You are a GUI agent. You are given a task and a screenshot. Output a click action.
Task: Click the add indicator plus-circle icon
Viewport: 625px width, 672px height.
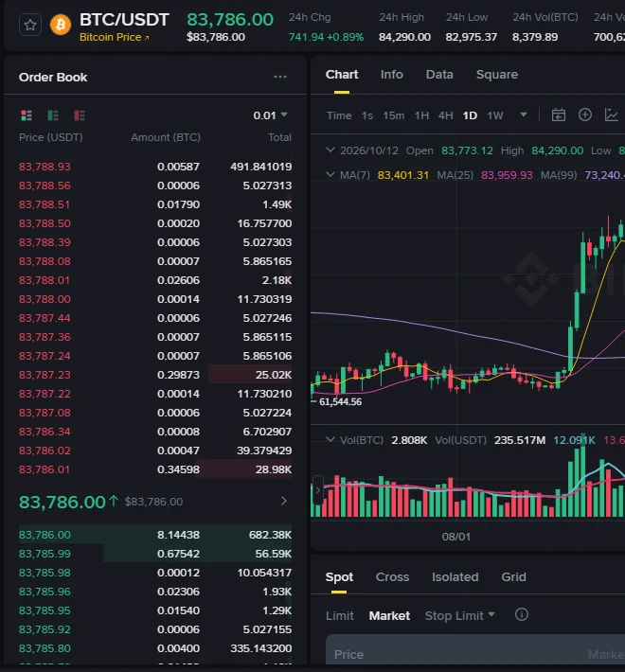(x=585, y=115)
